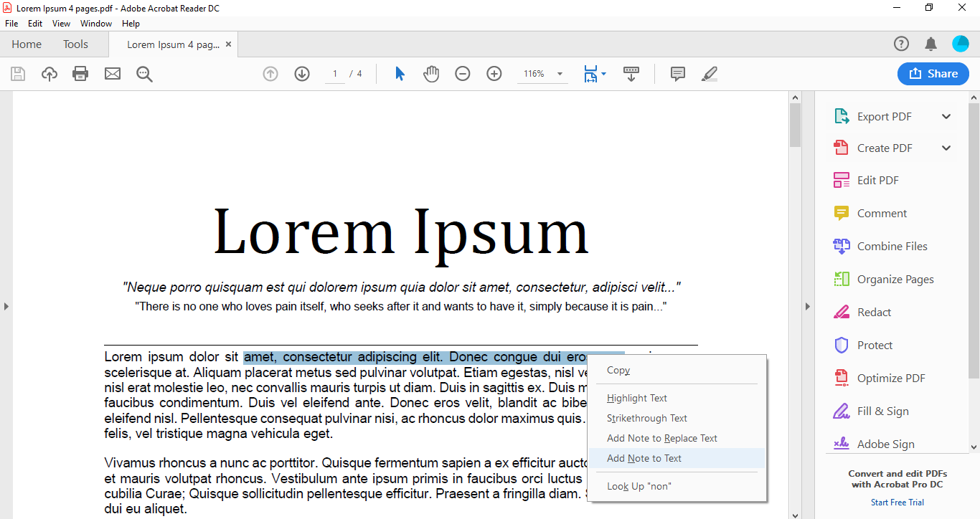The image size is (980, 519).
Task: Click the Export PDF tool
Action: 873,117
